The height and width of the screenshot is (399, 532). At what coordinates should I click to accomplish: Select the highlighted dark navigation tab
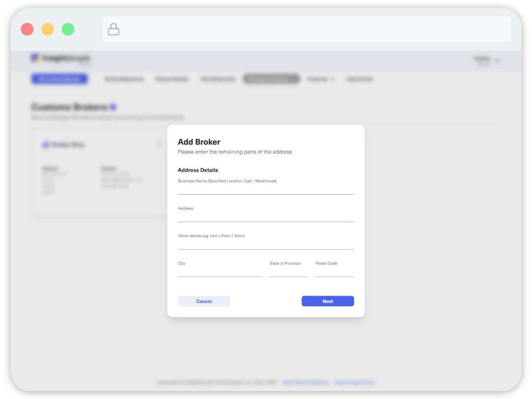[x=271, y=79]
